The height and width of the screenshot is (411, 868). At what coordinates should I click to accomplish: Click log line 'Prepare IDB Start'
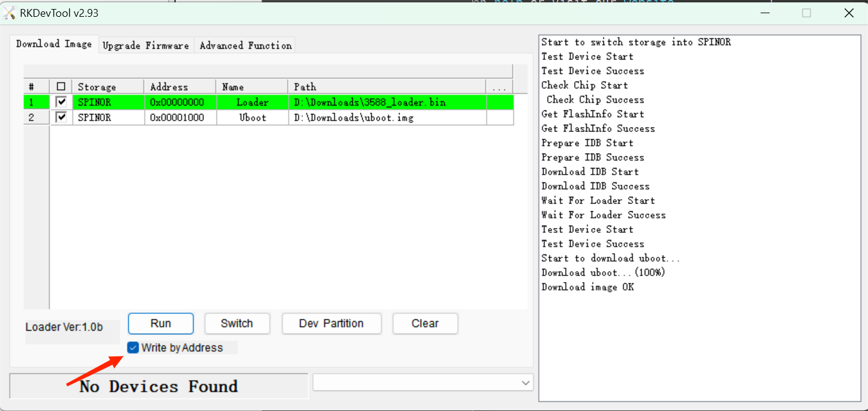(x=587, y=143)
